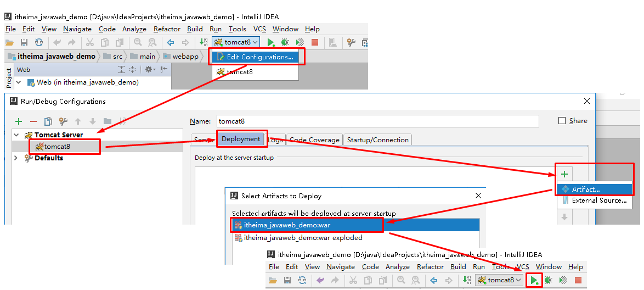Open Navigate menu in lower IDEA window
The image size is (644, 290).
[x=341, y=267]
